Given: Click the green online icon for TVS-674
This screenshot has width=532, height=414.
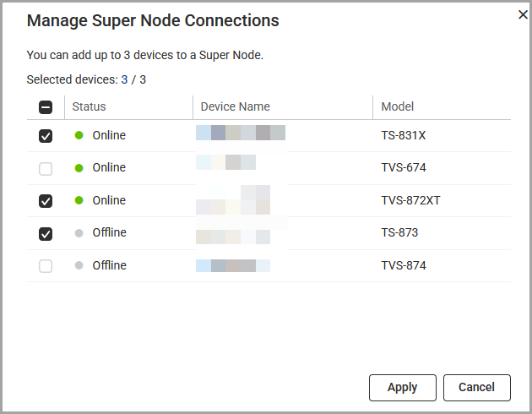Looking at the screenshot, I should coord(79,168).
